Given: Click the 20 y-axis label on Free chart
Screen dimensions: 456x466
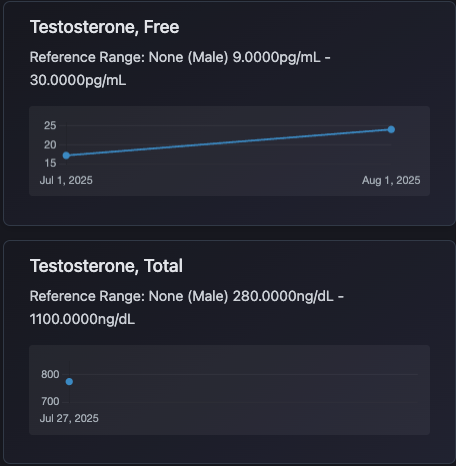Looking at the screenshot, I should [x=50, y=145].
